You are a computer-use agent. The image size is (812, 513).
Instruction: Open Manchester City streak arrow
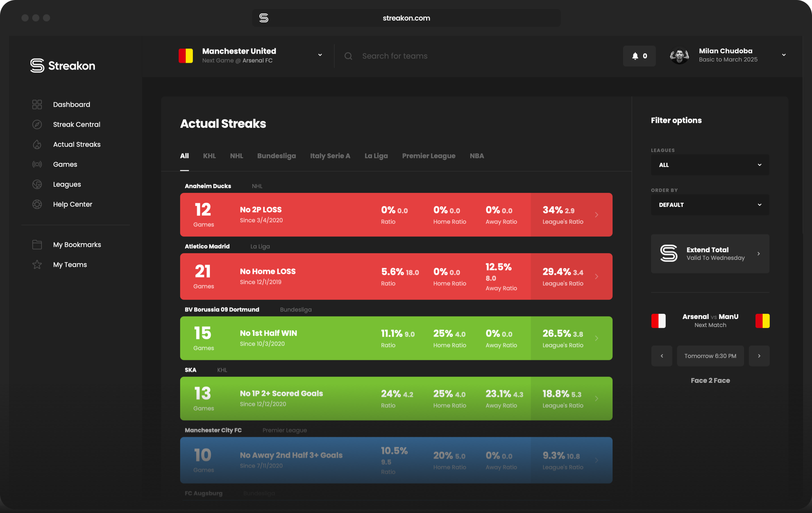[596, 460]
